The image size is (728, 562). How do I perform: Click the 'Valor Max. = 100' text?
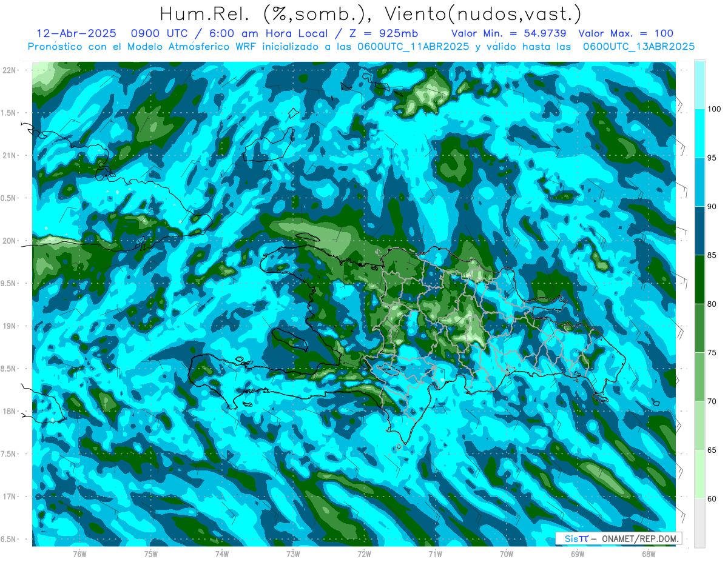pyautogui.click(x=625, y=33)
